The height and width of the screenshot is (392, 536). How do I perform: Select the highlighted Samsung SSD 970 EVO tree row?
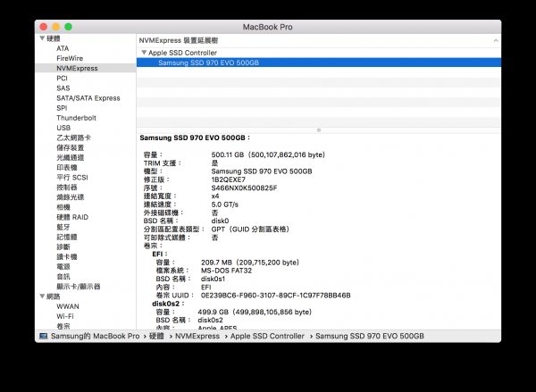(x=319, y=63)
